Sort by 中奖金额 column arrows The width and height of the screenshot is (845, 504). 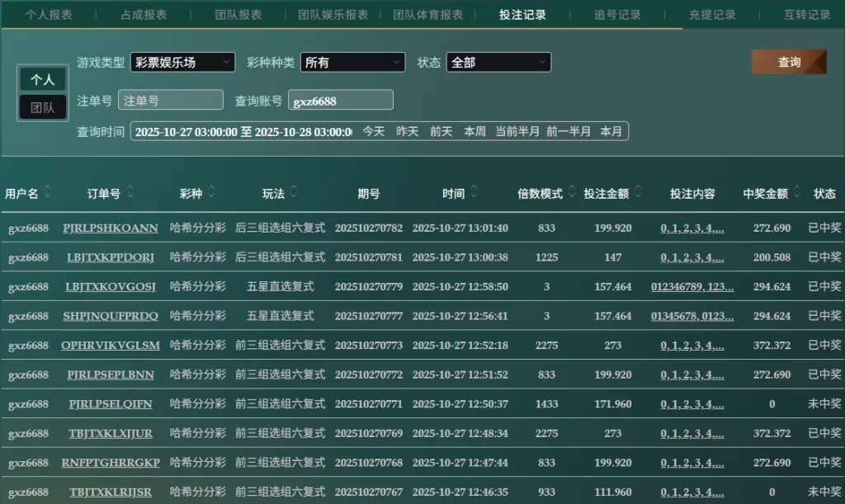pyautogui.click(x=797, y=192)
